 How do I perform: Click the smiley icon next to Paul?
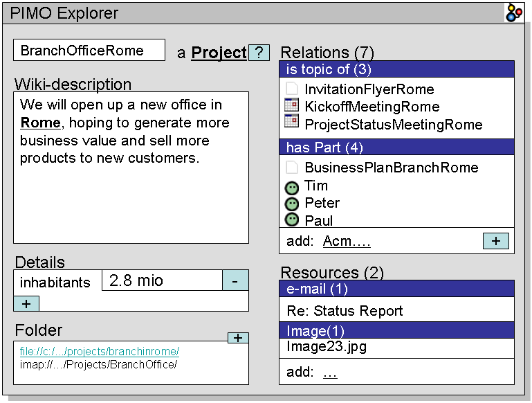[291, 220]
